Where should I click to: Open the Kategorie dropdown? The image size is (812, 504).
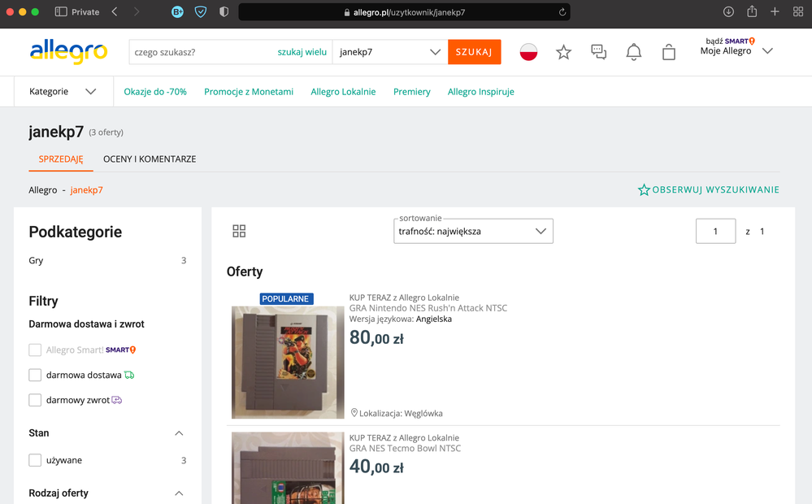coord(63,92)
